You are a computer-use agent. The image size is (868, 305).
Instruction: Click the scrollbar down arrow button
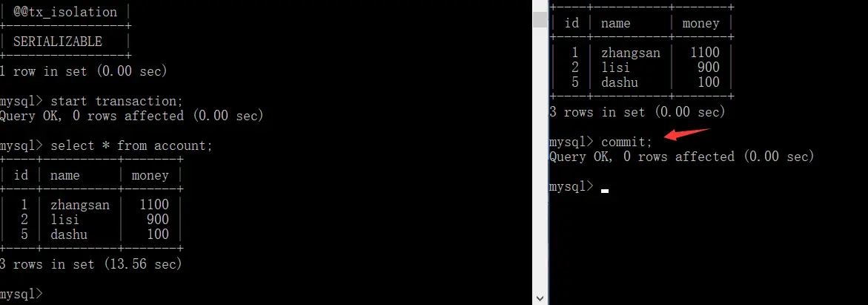540,298
